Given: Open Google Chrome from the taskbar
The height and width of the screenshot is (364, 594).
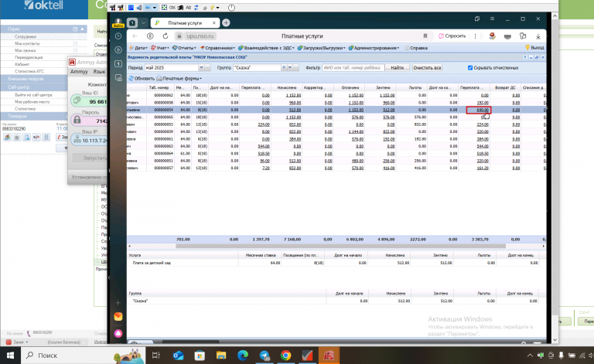Looking at the screenshot, I should pyautogui.click(x=286, y=355).
